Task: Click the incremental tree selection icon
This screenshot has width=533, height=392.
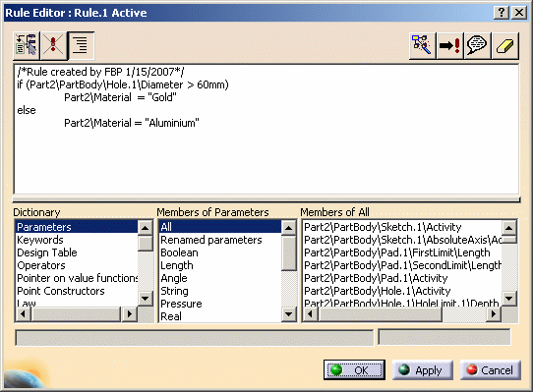Action: [27, 45]
